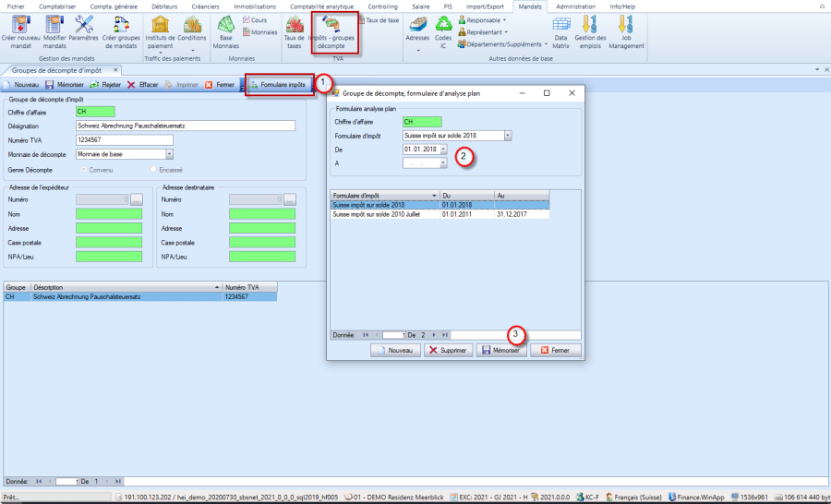Go to last record in dialog navigator
The width and height of the screenshot is (831, 504).
point(445,335)
